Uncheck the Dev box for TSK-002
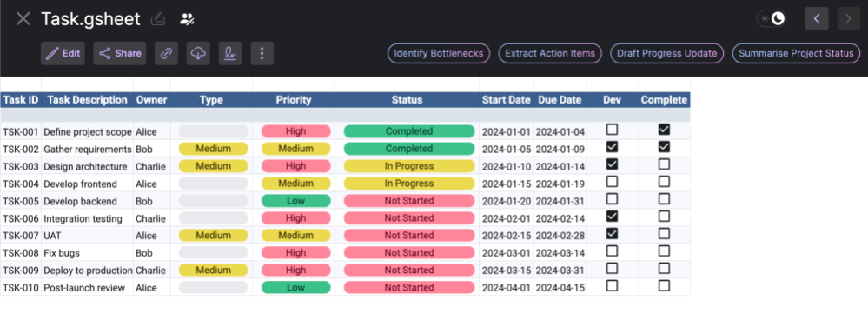Screen dimensions: 868x334 click(612, 147)
